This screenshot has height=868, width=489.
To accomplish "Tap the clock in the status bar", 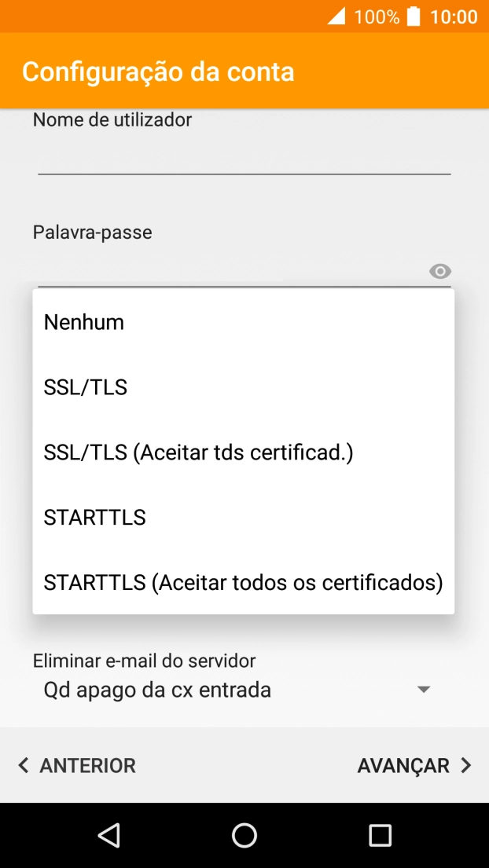I will coord(454,16).
